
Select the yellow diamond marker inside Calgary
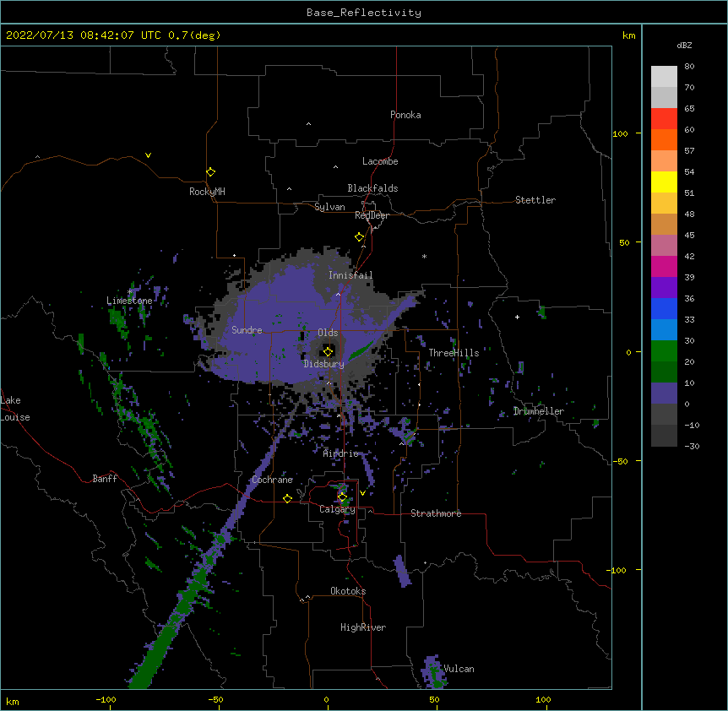click(342, 497)
